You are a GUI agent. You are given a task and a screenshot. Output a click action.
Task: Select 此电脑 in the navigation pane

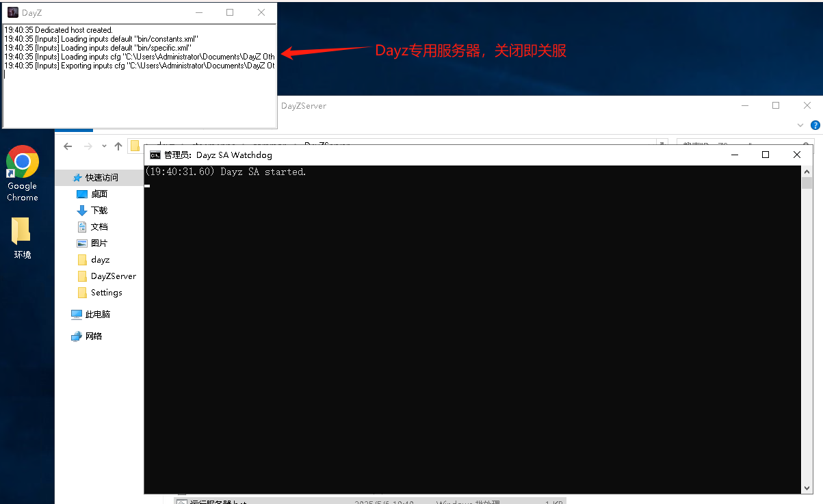91,315
